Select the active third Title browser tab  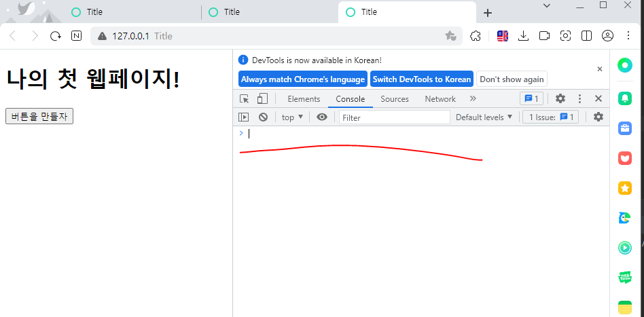coord(407,12)
